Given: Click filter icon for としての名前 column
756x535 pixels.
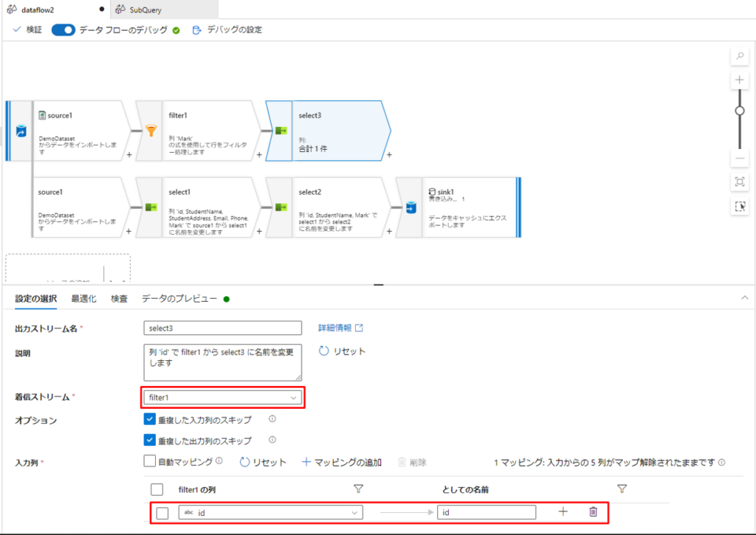Looking at the screenshot, I should [622, 489].
